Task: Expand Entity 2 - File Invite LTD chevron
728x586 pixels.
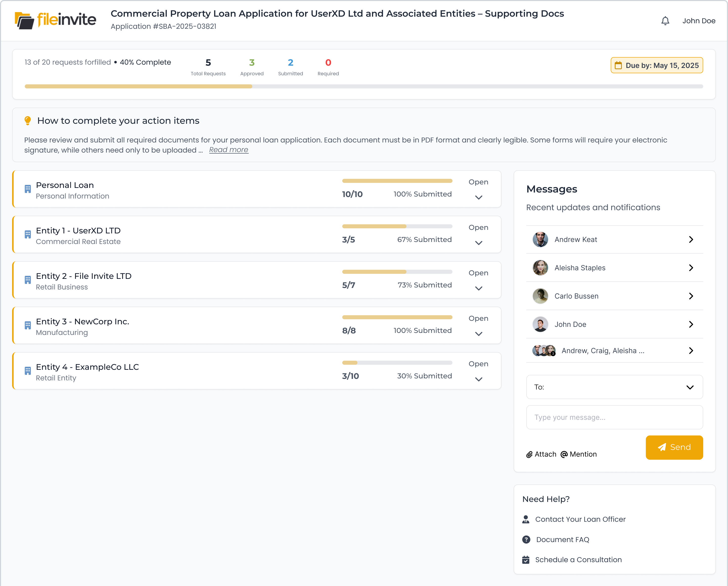Action: coord(478,288)
